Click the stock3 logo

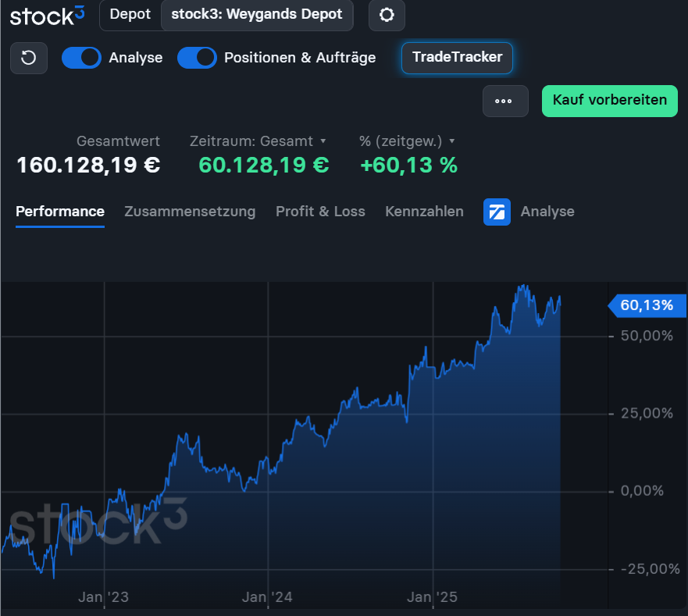pos(46,15)
